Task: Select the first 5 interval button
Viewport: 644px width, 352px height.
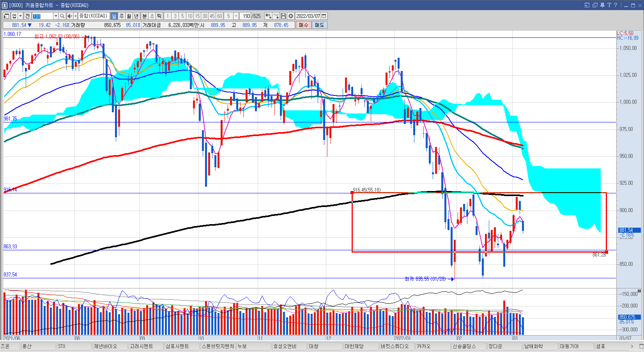Action: click(182, 16)
